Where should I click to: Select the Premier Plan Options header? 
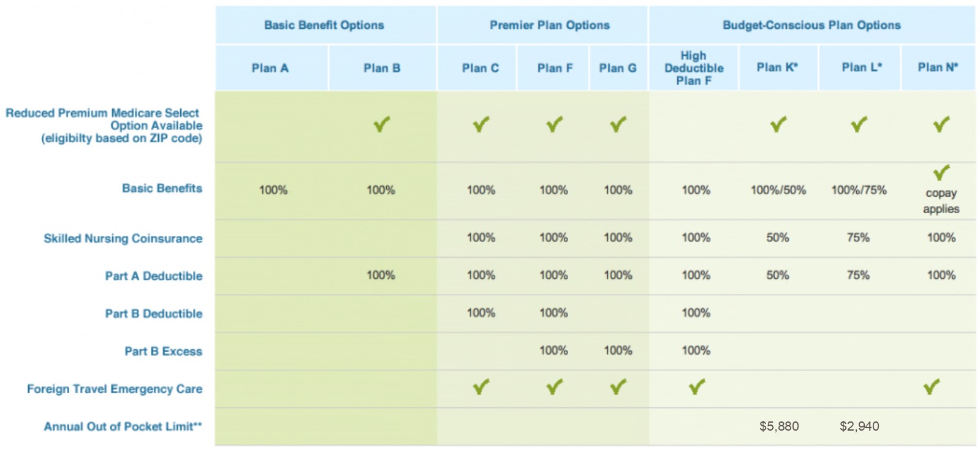(549, 25)
